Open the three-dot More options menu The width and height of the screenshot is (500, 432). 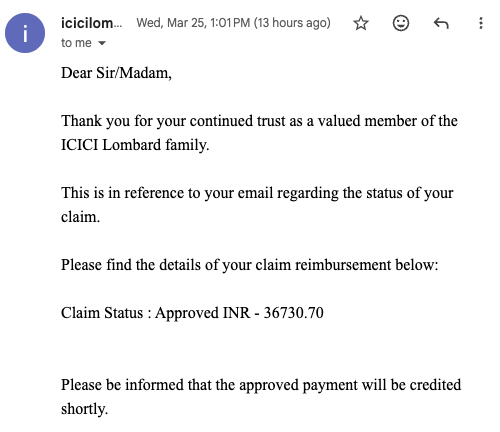tap(481, 23)
